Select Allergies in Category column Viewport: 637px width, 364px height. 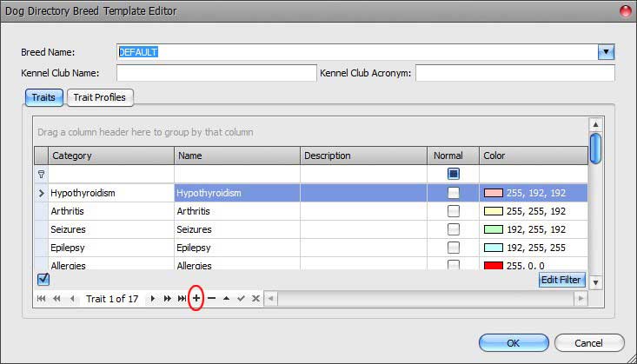click(x=111, y=264)
